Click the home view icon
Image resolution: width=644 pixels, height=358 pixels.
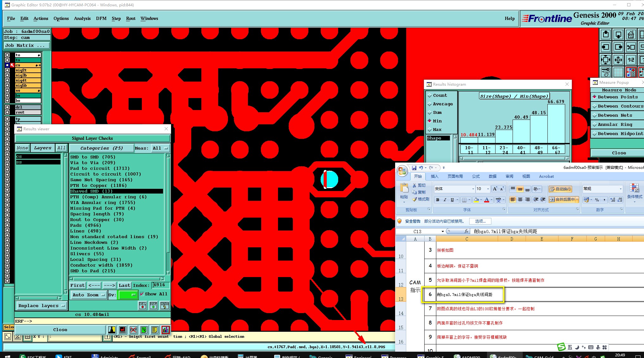click(631, 34)
